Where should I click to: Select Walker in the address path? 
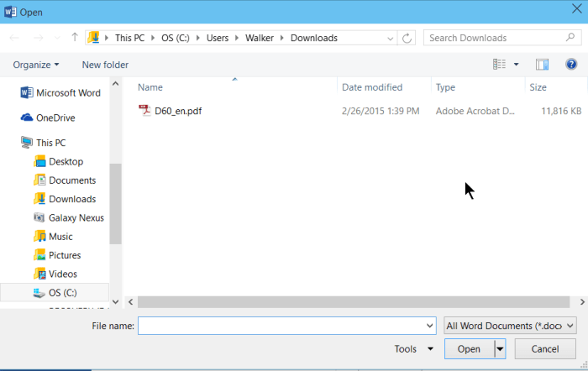[260, 38]
